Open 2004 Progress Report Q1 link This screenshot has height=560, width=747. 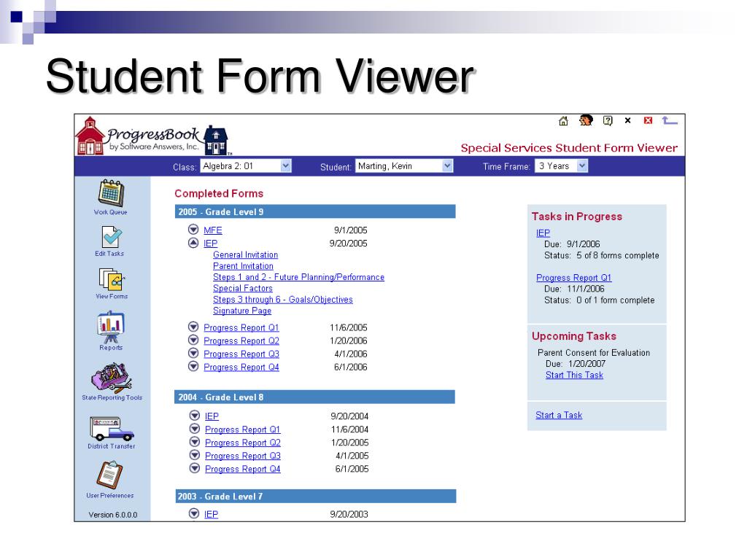click(x=242, y=429)
